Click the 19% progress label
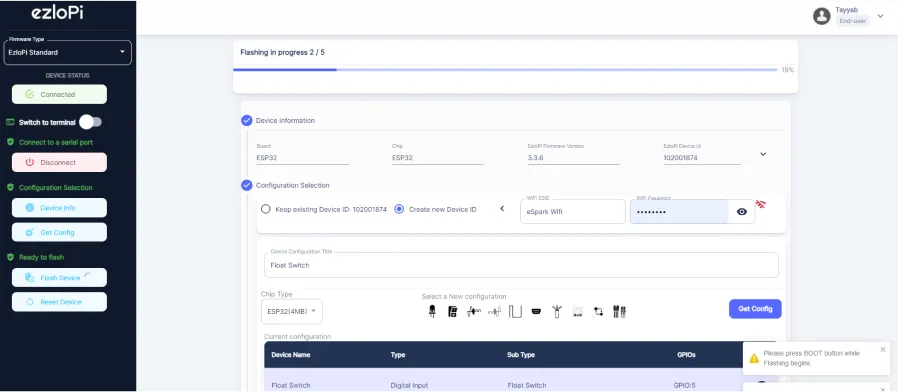 click(787, 70)
